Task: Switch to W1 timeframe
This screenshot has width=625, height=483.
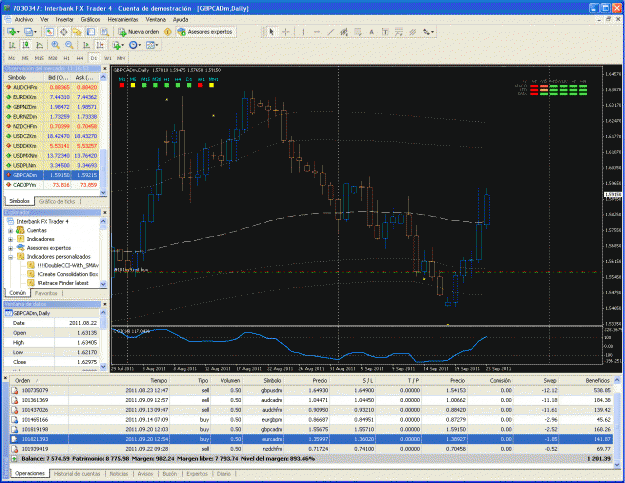Action: 108,58
